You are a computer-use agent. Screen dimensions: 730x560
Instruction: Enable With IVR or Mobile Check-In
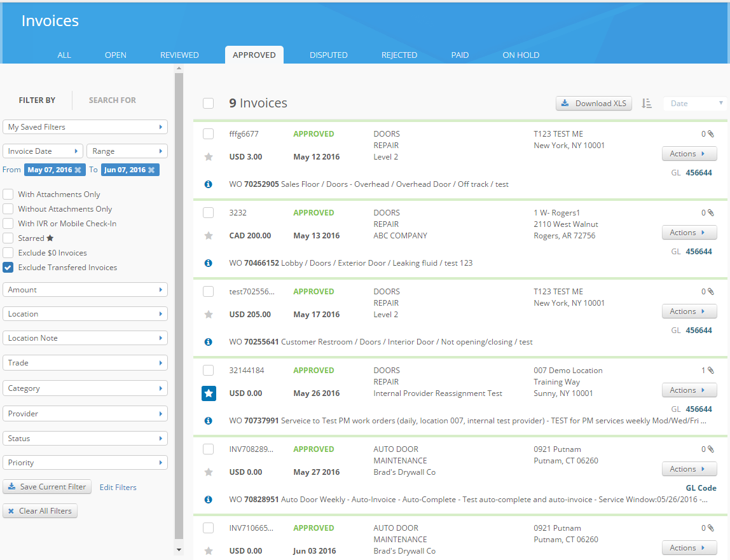pos(8,224)
